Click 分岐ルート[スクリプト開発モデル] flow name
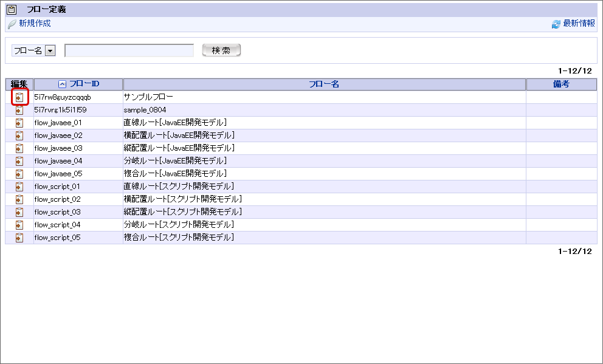The width and height of the screenshot is (603, 364). coord(179,224)
